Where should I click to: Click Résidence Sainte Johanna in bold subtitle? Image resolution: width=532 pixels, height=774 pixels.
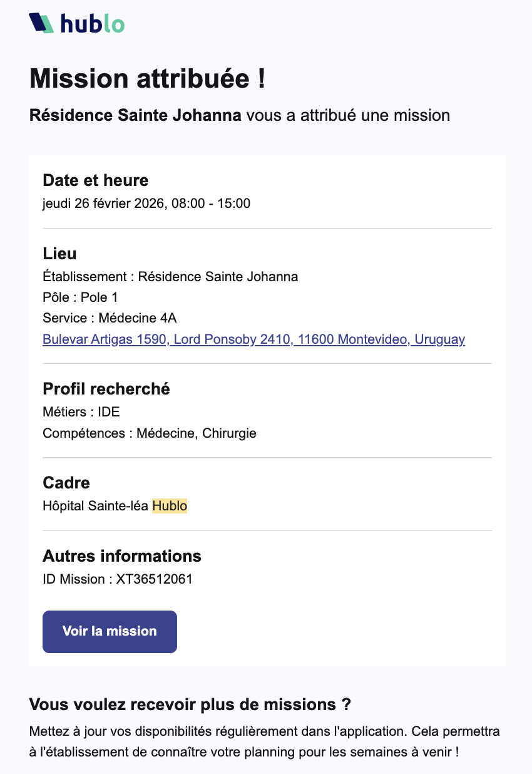135,115
